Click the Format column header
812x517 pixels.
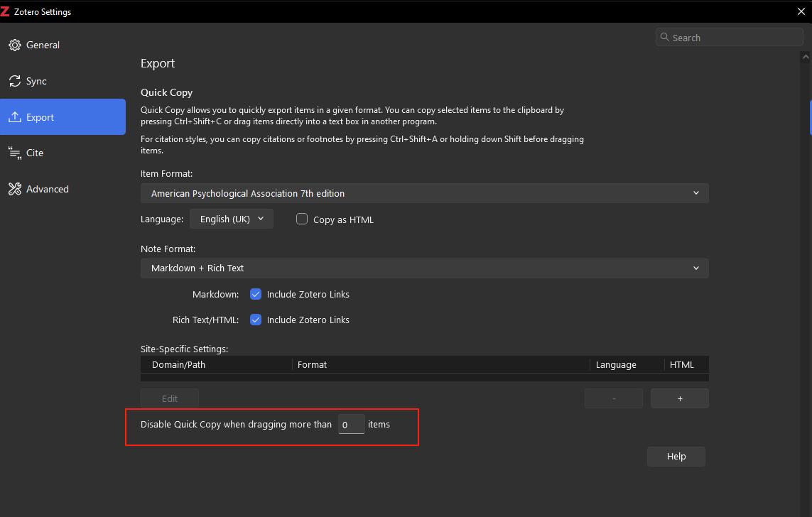(x=440, y=364)
